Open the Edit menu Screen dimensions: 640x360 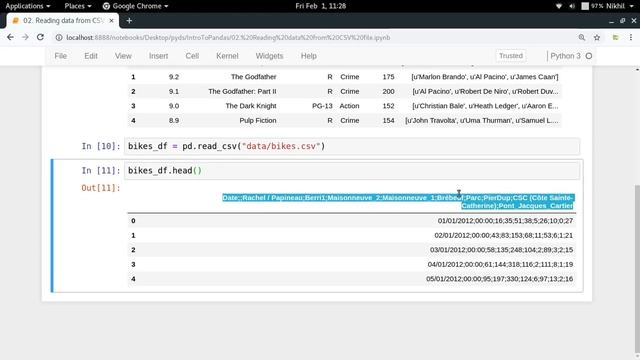[91, 56]
